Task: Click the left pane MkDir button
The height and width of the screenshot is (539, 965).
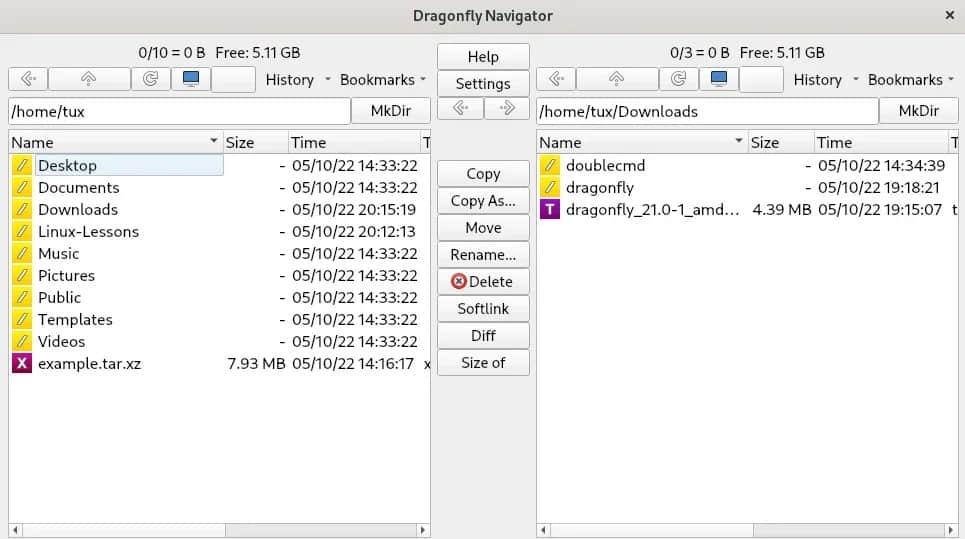Action: point(392,111)
